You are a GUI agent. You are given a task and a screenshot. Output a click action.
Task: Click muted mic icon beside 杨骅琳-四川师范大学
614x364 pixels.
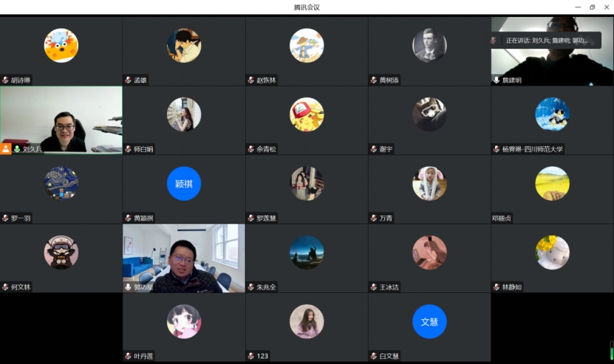(497, 149)
